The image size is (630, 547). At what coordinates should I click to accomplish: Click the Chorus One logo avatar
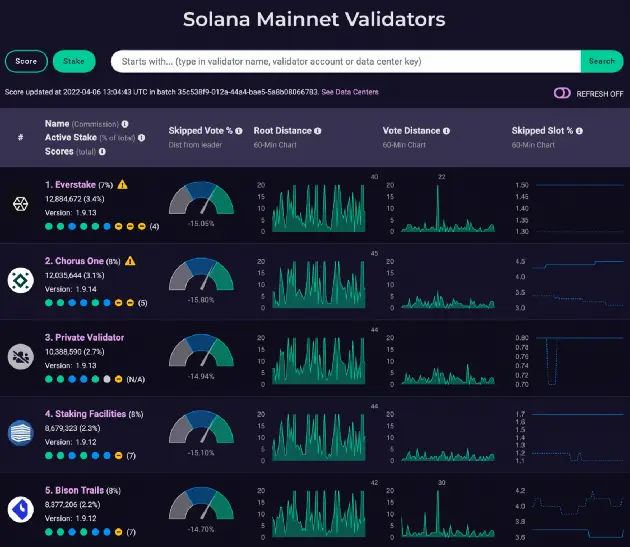point(20,280)
